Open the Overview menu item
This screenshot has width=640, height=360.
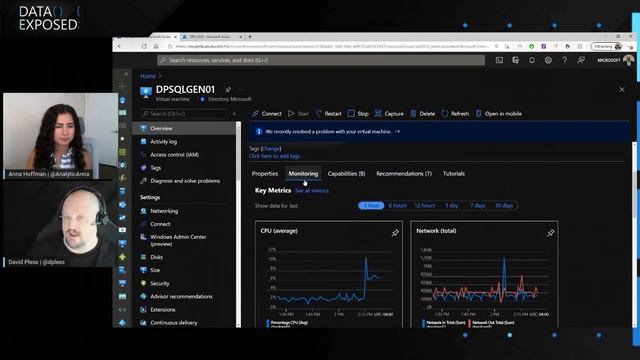point(184,128)
